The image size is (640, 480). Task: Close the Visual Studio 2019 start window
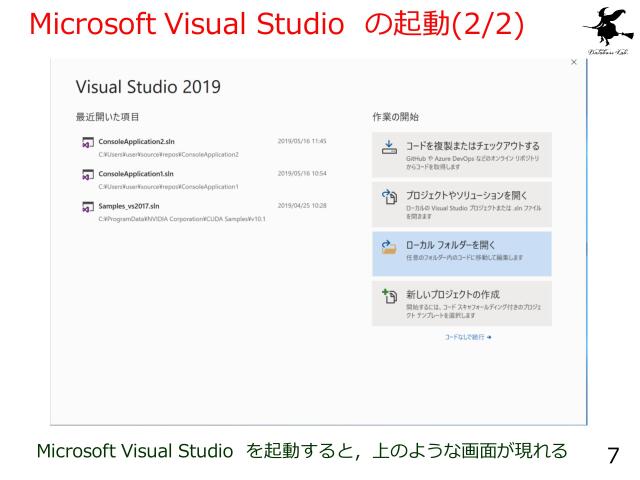click(x=573, y=63)
